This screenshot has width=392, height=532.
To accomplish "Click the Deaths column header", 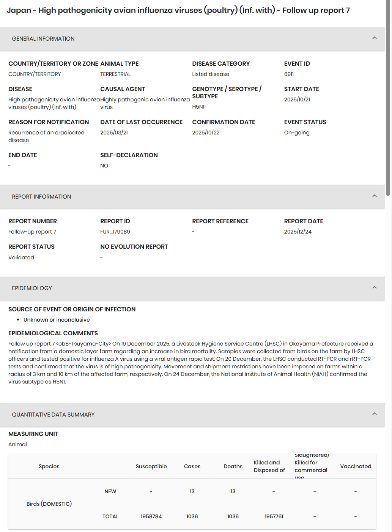I will pyautogui.click(x=233, y=466).
